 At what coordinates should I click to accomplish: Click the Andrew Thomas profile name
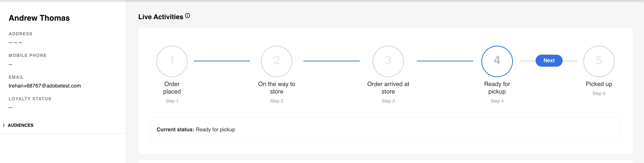[39, 18]
